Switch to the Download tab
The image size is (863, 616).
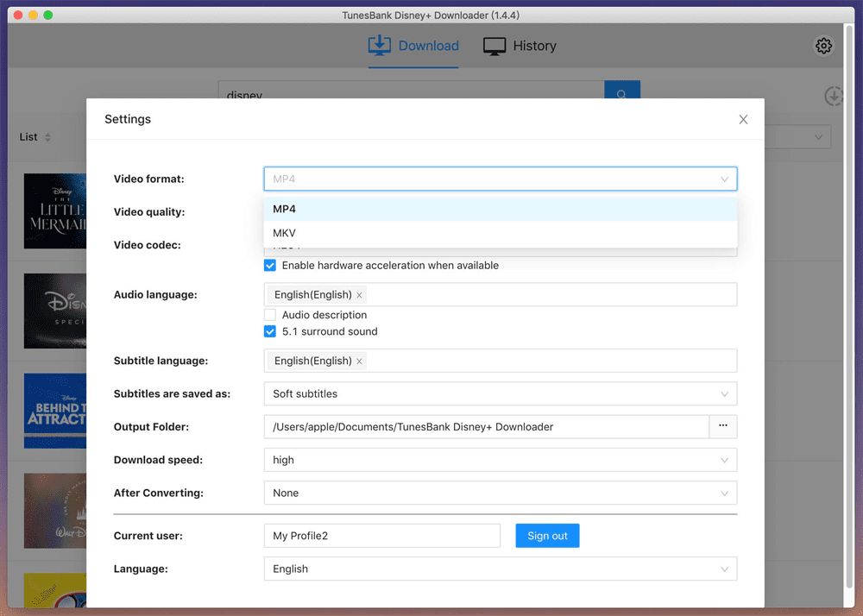tap(413, 46)
